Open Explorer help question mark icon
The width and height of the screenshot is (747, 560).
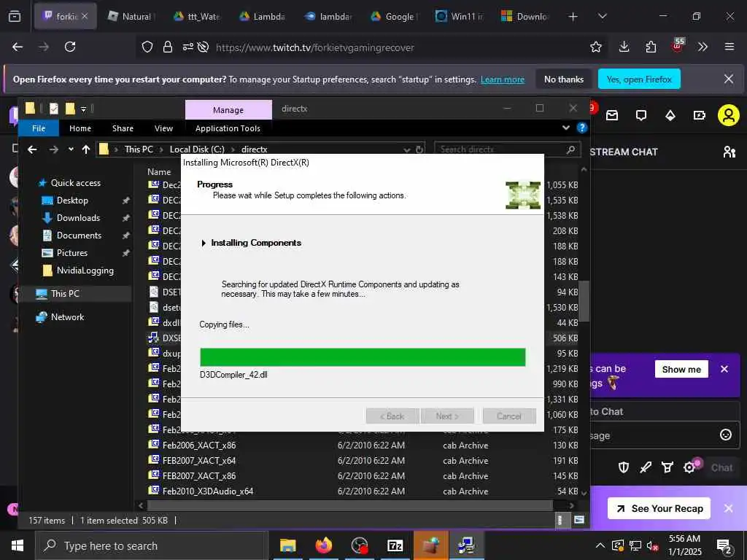click(581, 128)
